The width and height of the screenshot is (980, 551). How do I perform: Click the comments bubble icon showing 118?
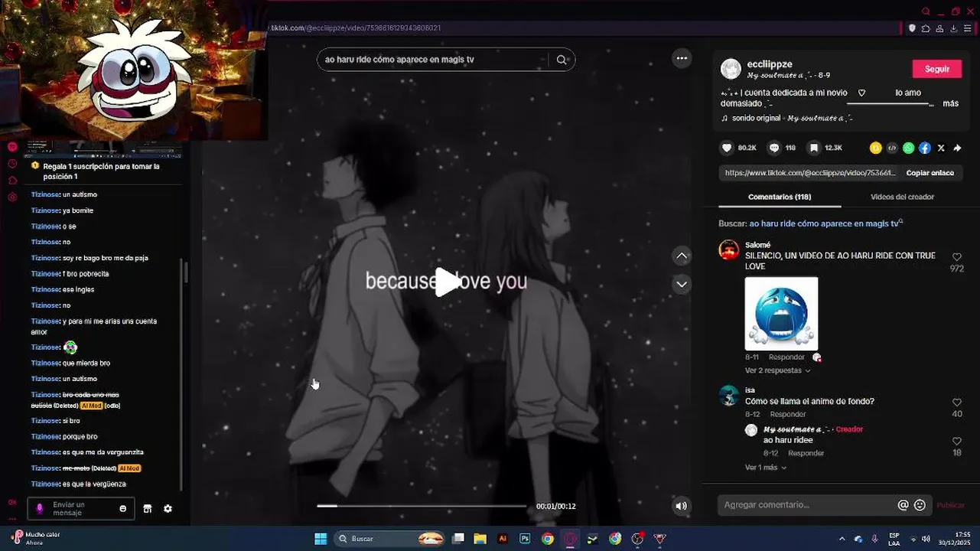point(774,148)
